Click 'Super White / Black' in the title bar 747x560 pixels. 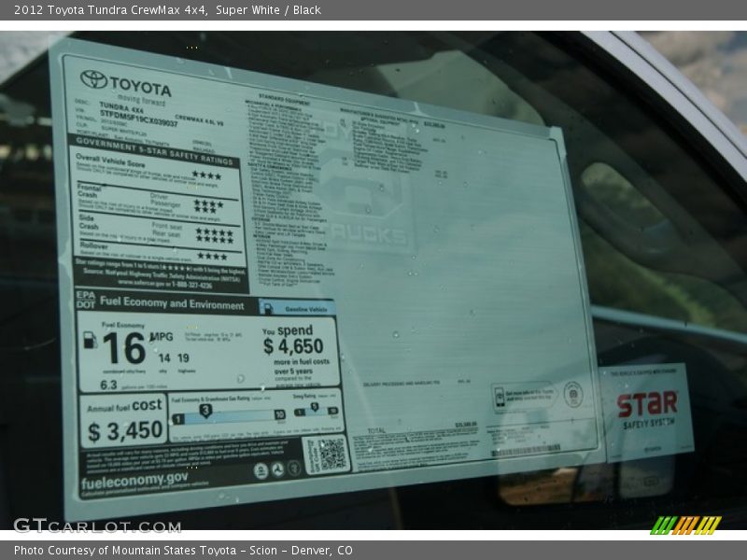pyautogui.click(x=268, y=10)
